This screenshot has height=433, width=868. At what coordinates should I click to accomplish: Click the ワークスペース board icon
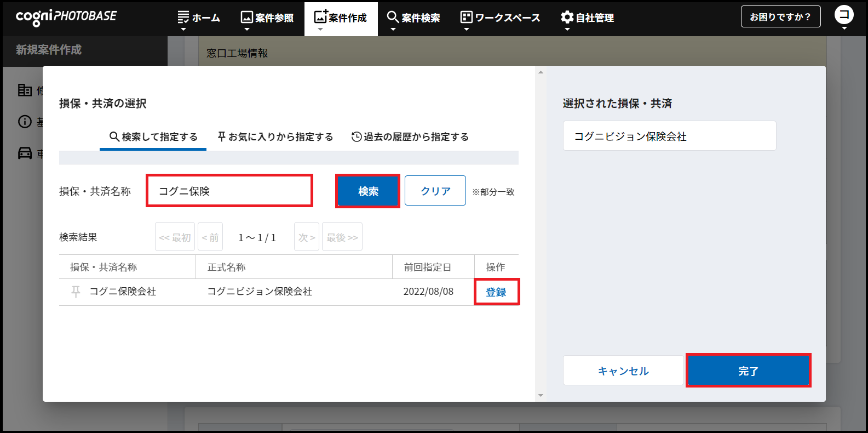coord(466,17)
